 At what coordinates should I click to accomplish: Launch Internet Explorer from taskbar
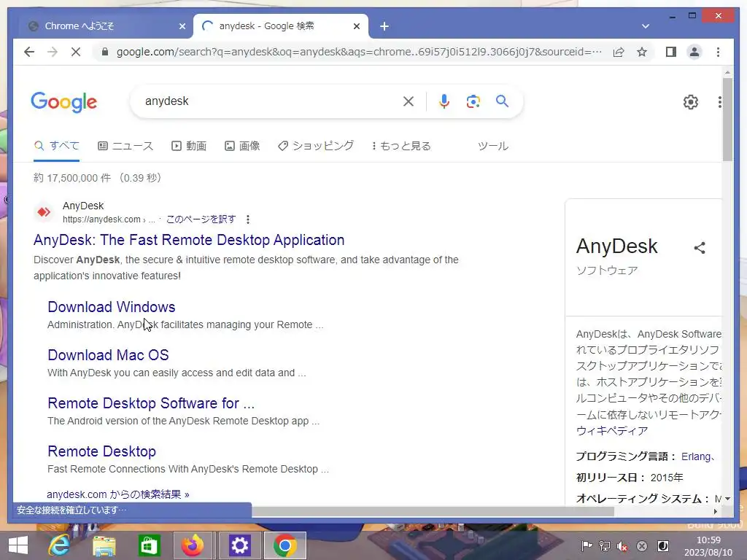pos(59,545)
